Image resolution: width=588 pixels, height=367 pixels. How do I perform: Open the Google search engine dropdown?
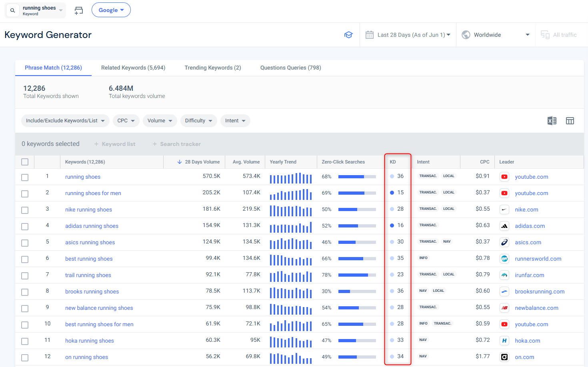[x=111, y=10]
